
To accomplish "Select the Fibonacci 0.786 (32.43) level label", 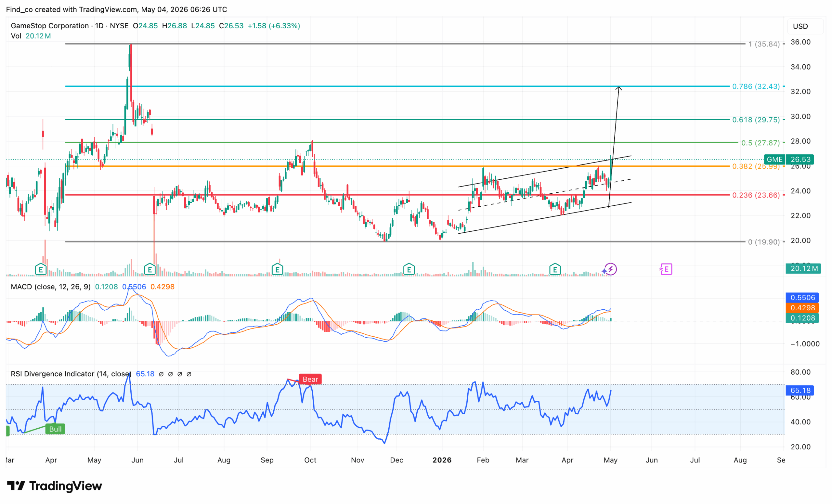I will click(756, 86).
